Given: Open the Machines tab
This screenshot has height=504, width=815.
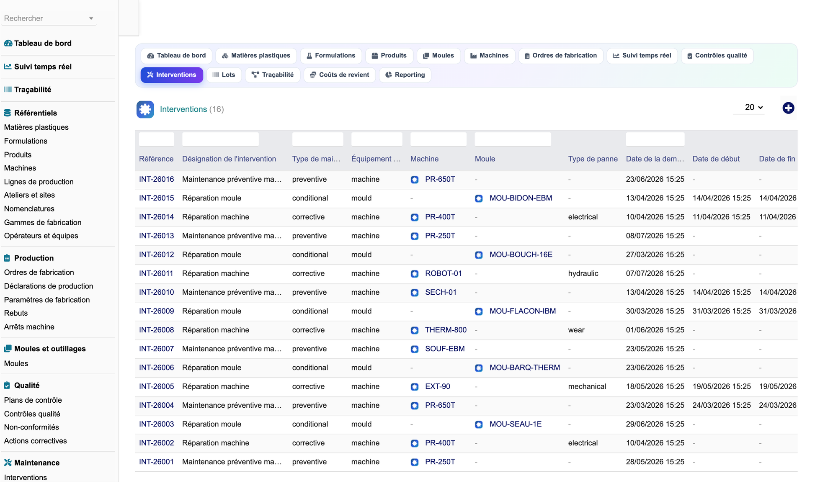Looking at the screenshot, I should pyautogui.click(x=489, y=56).
